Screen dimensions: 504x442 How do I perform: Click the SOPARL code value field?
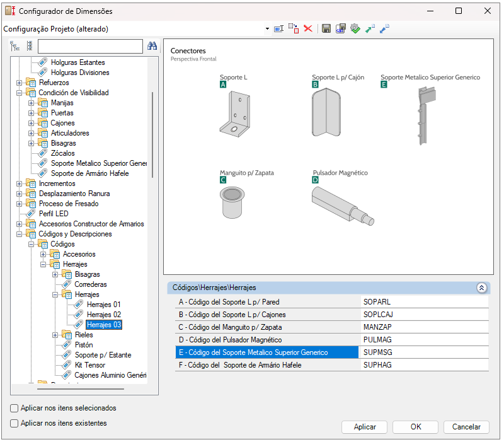tap(425, 302)
